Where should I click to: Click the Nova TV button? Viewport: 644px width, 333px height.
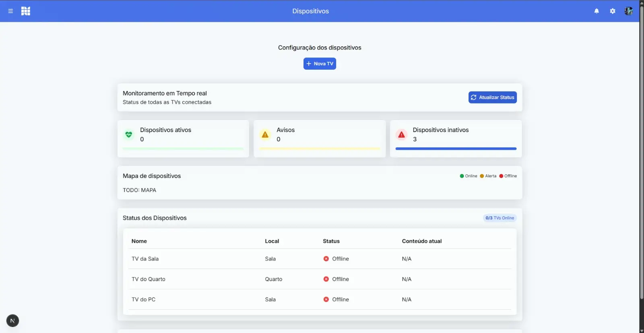pos(320,64)
